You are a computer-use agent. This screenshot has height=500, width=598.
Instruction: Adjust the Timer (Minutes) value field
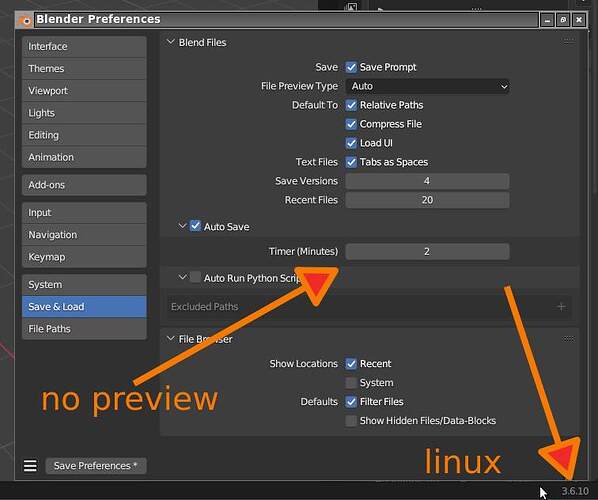[x=427, y=252]
